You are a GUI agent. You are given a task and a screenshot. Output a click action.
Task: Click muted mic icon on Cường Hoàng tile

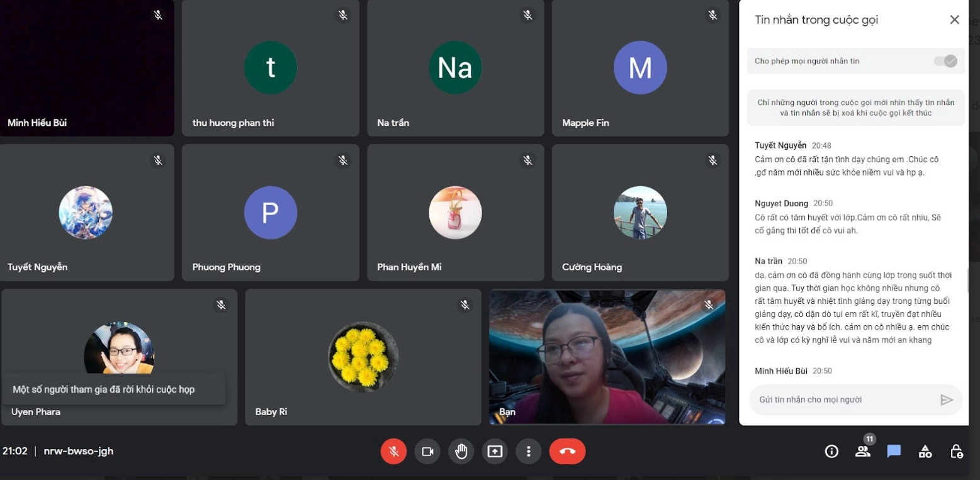[712, 160]
